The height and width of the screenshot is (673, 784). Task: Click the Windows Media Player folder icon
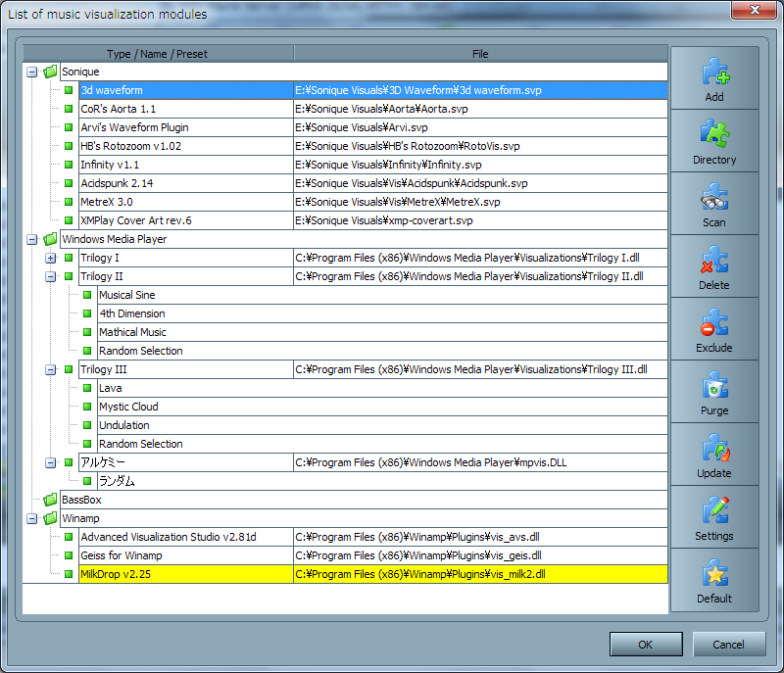50,239
